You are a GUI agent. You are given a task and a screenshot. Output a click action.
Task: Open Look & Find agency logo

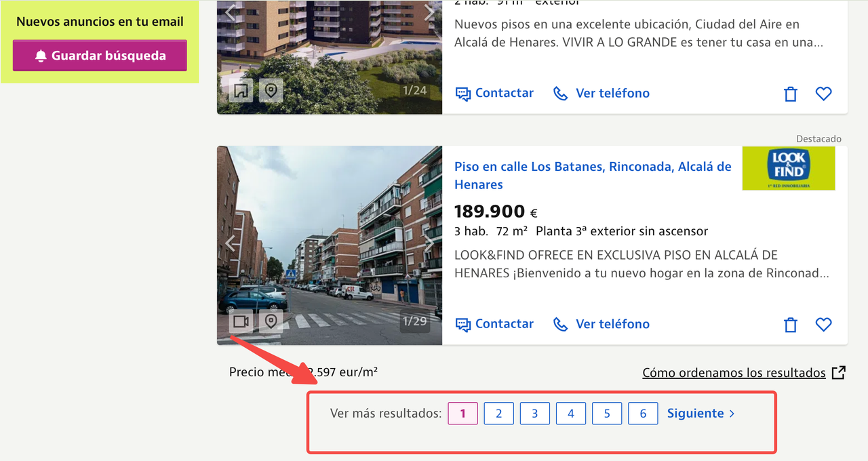[x=789, y=168]
